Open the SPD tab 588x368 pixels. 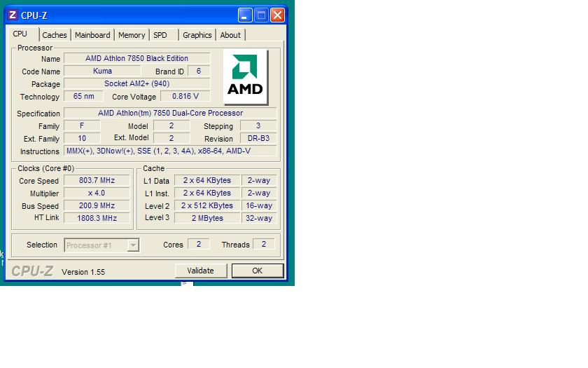point(164,35)
